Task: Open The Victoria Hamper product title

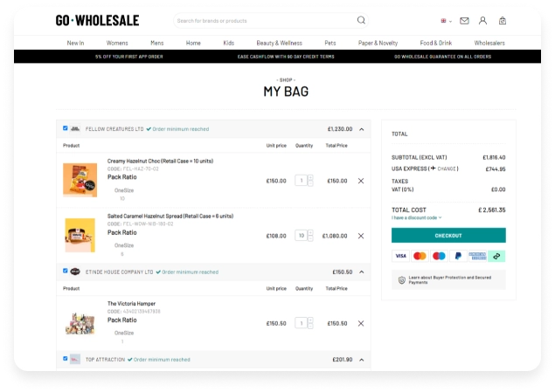Action: pos(131,304)
